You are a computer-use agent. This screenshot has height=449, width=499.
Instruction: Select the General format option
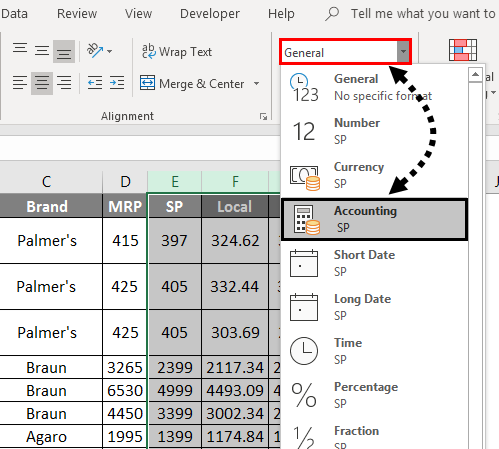tap(374, 87)
